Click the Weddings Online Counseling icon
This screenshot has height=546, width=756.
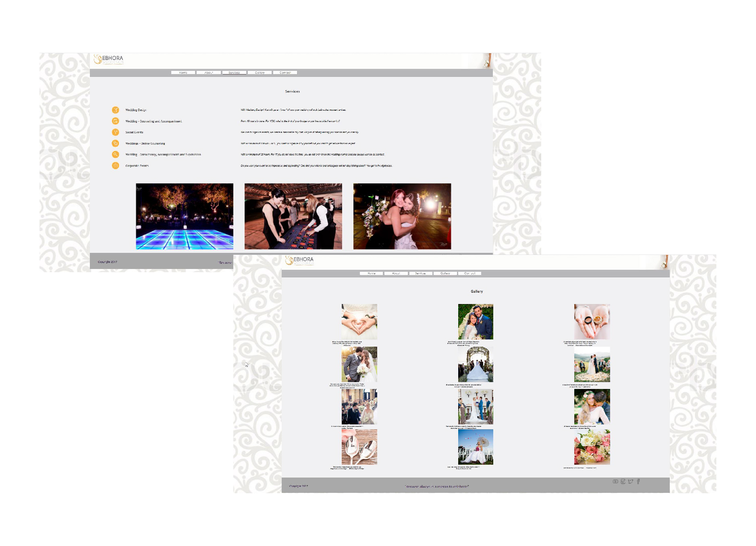(x=115, y=143)
